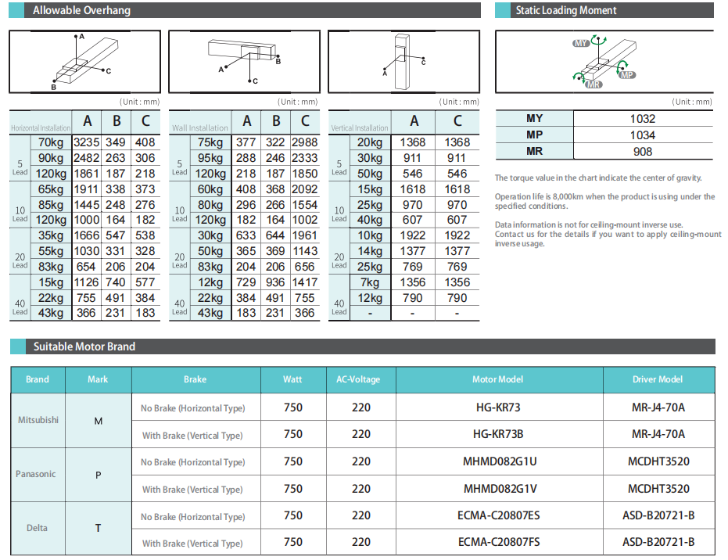Select the Mitsubishi brand cell
The image size is (728, 560).
(x=38, y=420)
